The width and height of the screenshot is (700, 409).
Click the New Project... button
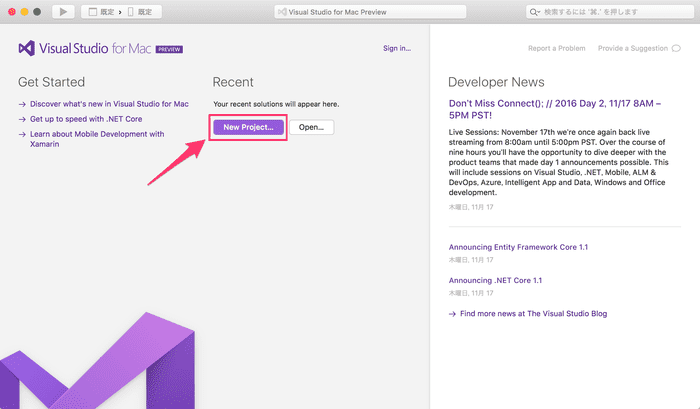point(249,127)
